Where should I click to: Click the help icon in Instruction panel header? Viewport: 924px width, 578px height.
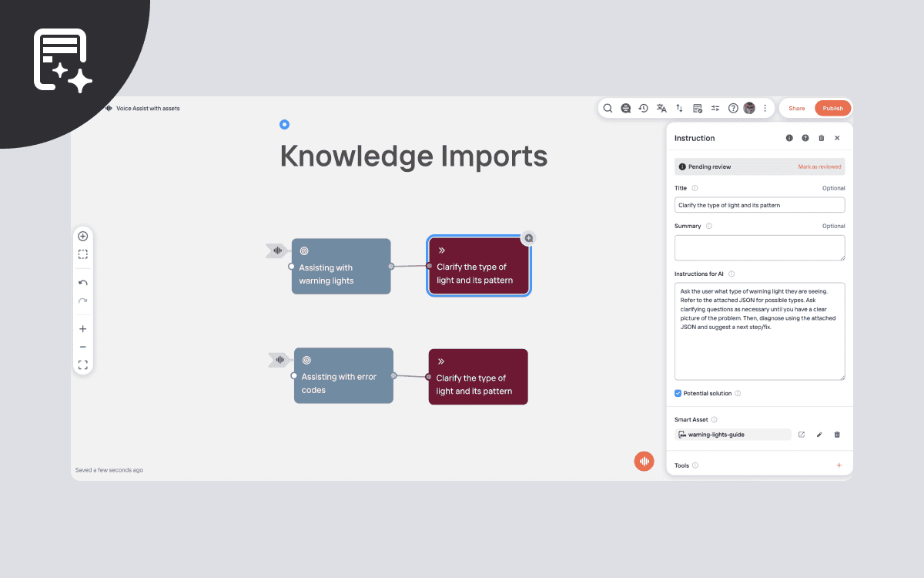[805, 138]
